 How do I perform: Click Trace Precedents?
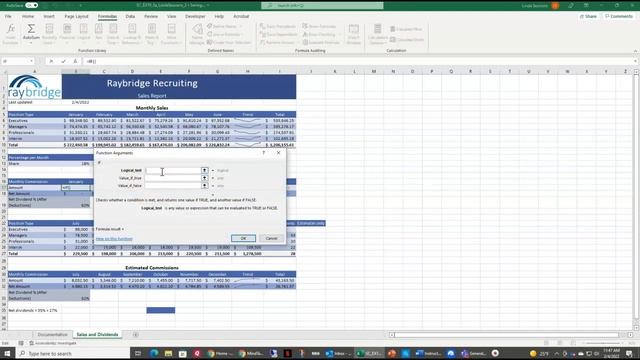coord(278,26)
